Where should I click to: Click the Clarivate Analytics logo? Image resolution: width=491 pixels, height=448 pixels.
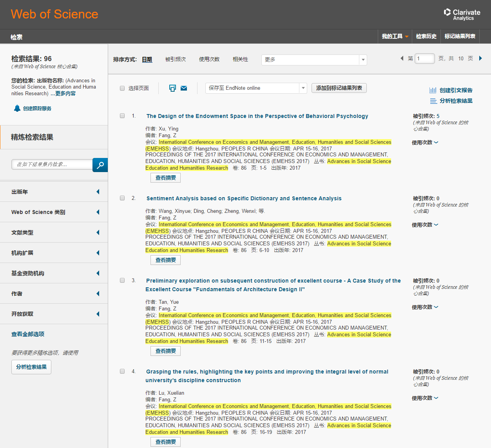(462, 15)
